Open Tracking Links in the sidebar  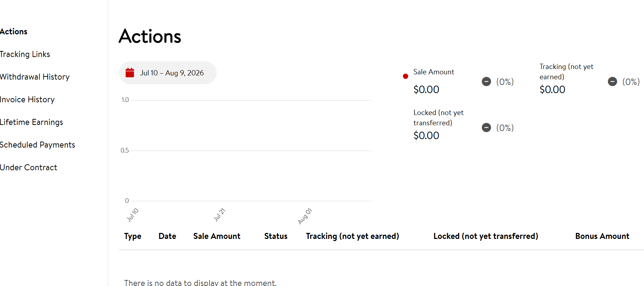[x=25, y=54]
